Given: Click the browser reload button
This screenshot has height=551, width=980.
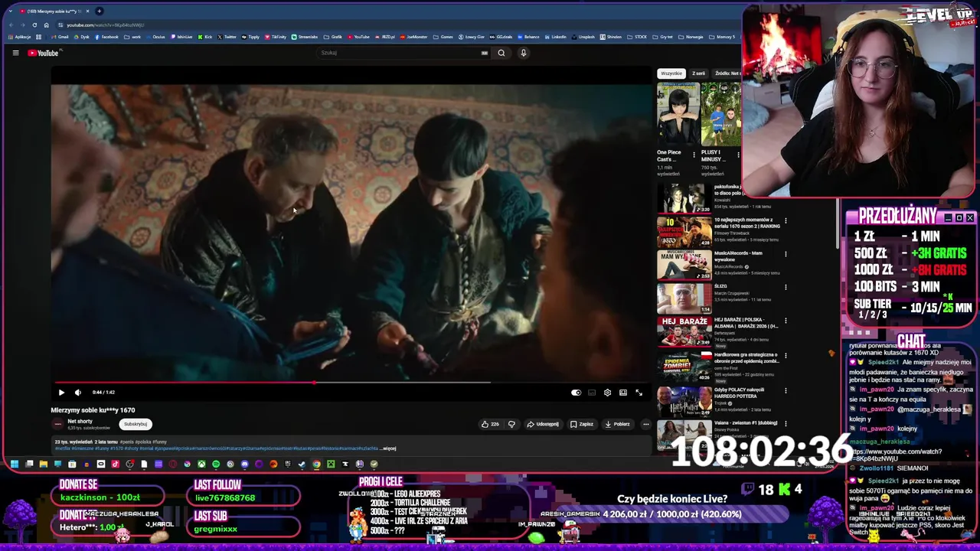Looking at the screenshot, I should (34, 24).
